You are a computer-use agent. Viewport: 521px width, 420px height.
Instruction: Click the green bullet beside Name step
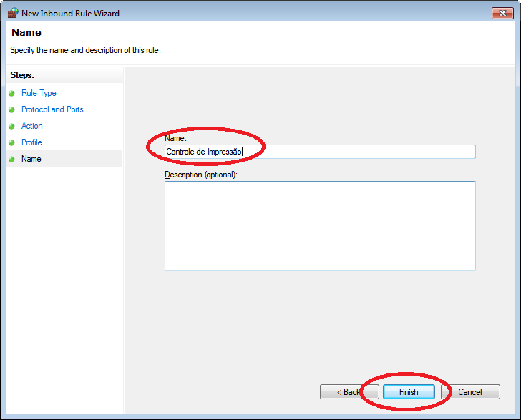point(11,159)
